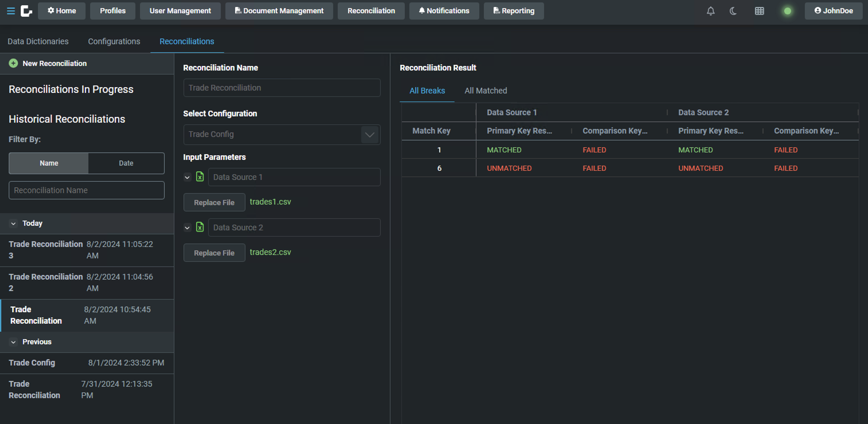Screen dimensions: 868x424
Task: Open the grid apps icon
Action: [759, 11]
